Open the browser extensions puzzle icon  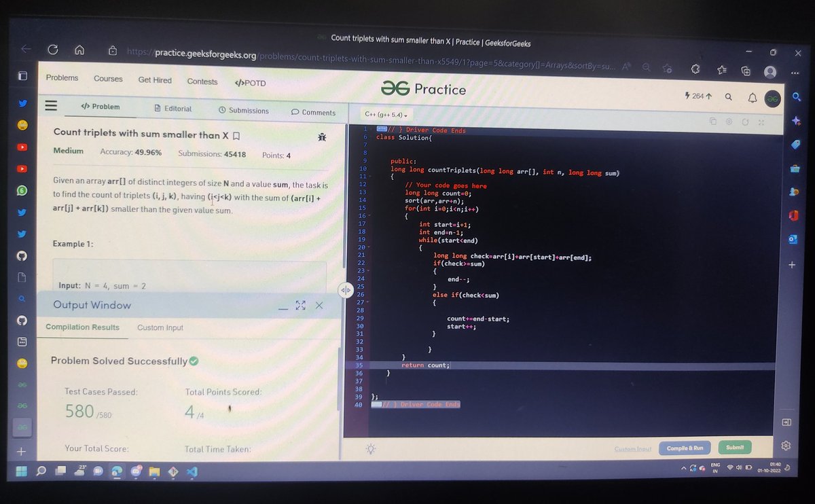tap(695, 69)
